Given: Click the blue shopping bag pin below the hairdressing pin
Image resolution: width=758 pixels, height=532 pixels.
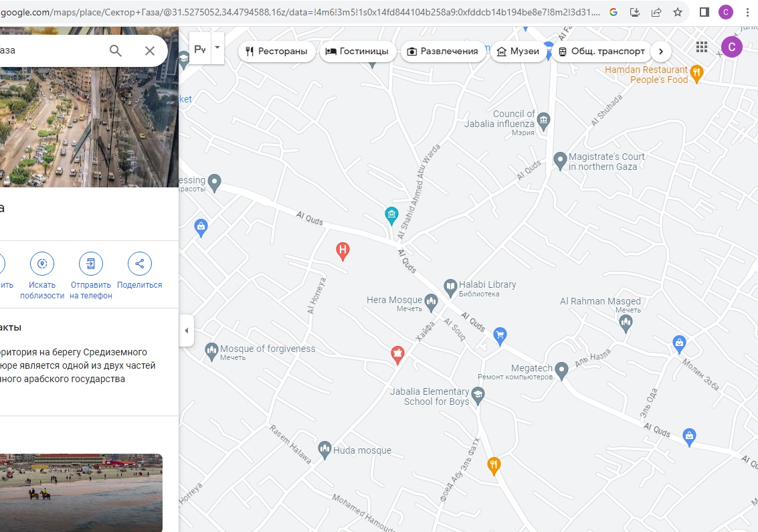Looking at the screenshot, I should click(x=201, y=228).
